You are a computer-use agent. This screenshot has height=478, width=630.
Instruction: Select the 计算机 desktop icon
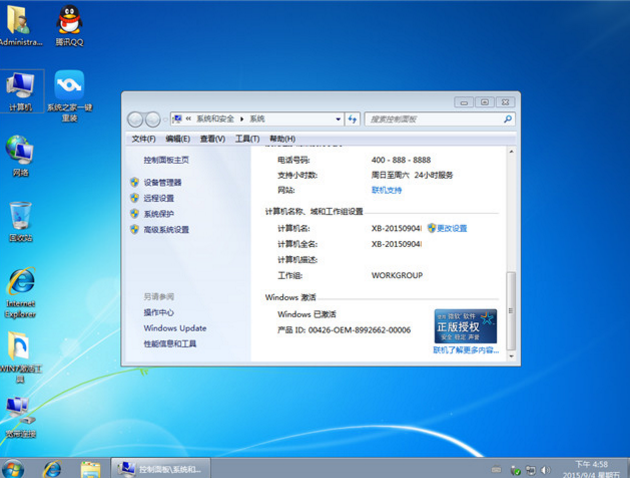click(x=20, y=91)
